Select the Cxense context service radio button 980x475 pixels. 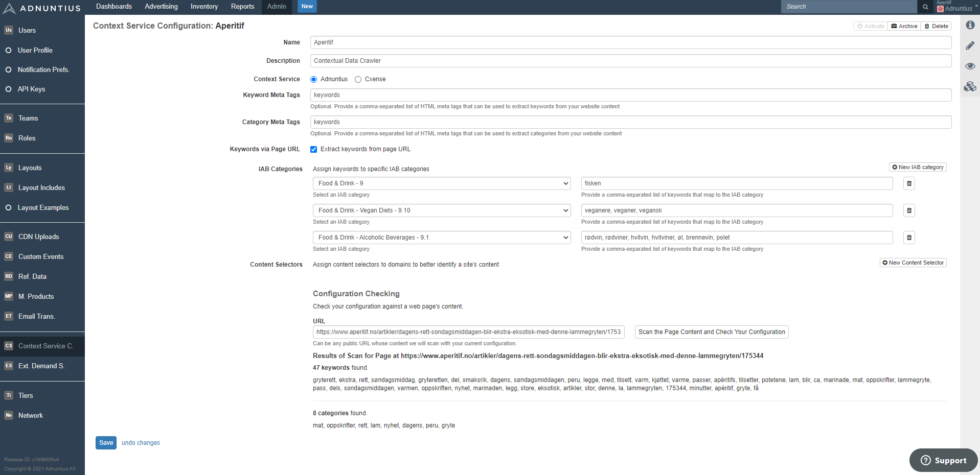tap(358, 80)
